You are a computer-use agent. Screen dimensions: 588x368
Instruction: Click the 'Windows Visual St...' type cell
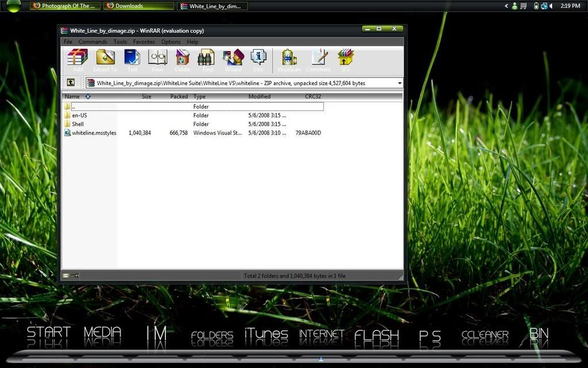(x=218, y=133)
